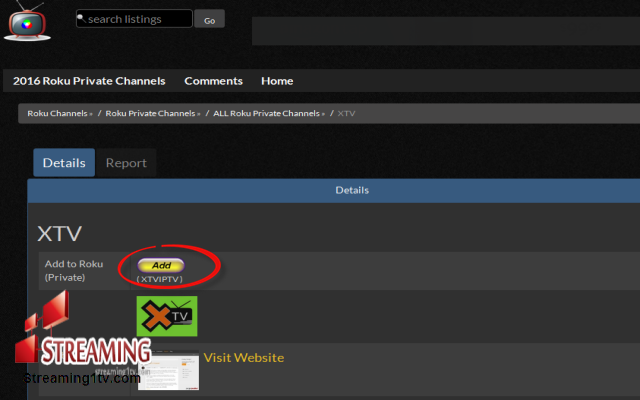
Task: Follow the ALL Roku Private Channels breadcrumb
Action: (x=269, y=113)
